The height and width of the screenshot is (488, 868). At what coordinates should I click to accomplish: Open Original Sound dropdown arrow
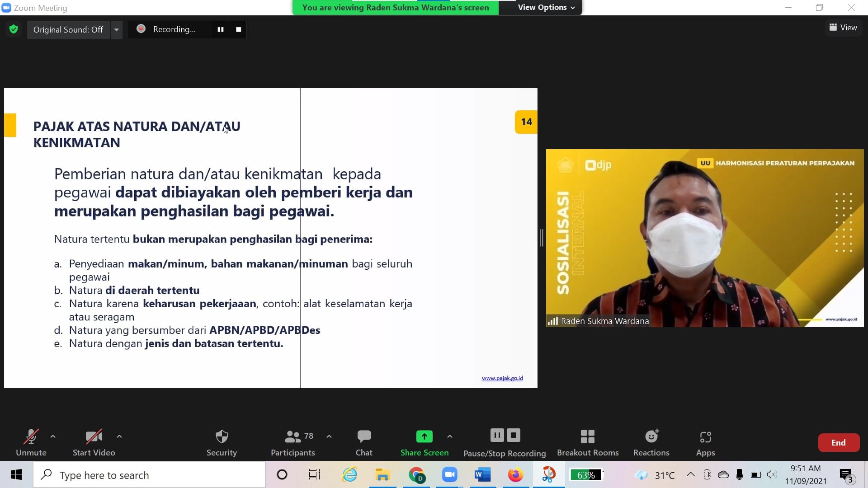click(x=116, y=29)
